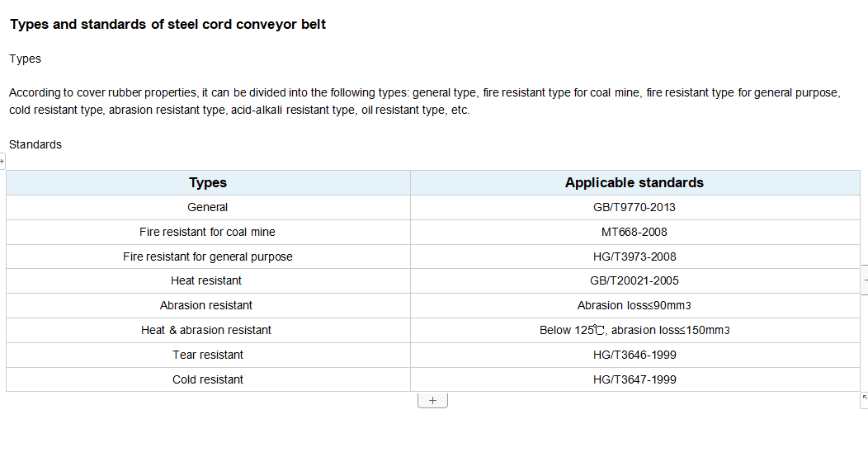Viewport: 868px width, 452px height.
Task: Click the 'Types' table header cell
Action: point(208,182)
